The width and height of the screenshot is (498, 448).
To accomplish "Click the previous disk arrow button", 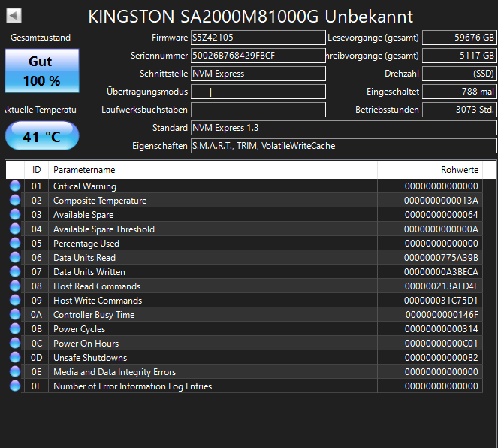I will pyautogui.click(x=14, y=15).
